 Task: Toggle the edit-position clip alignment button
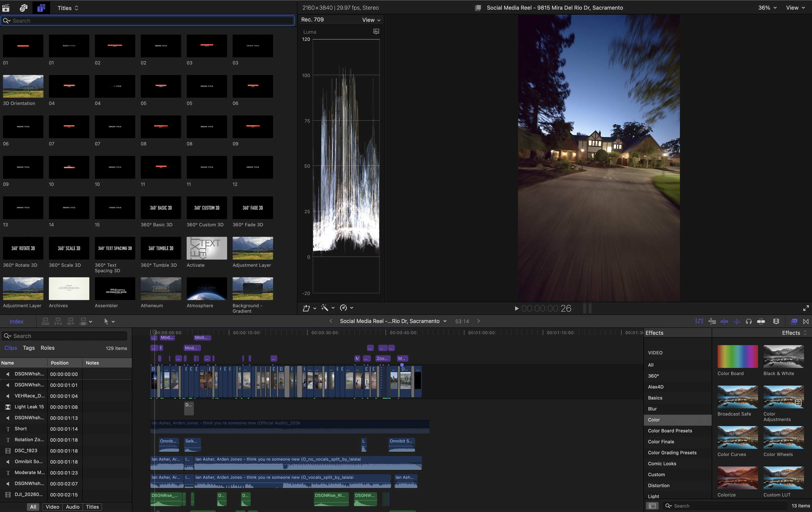[712, 321]
